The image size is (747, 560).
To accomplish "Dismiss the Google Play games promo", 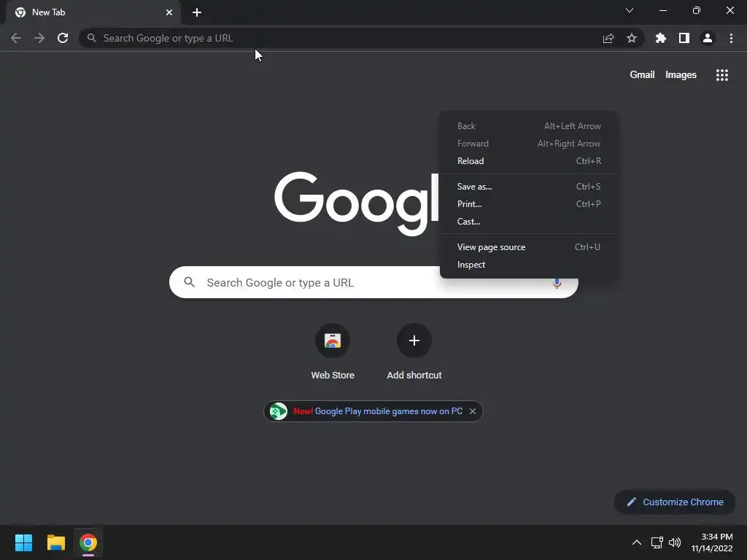I will click(473, 411).
